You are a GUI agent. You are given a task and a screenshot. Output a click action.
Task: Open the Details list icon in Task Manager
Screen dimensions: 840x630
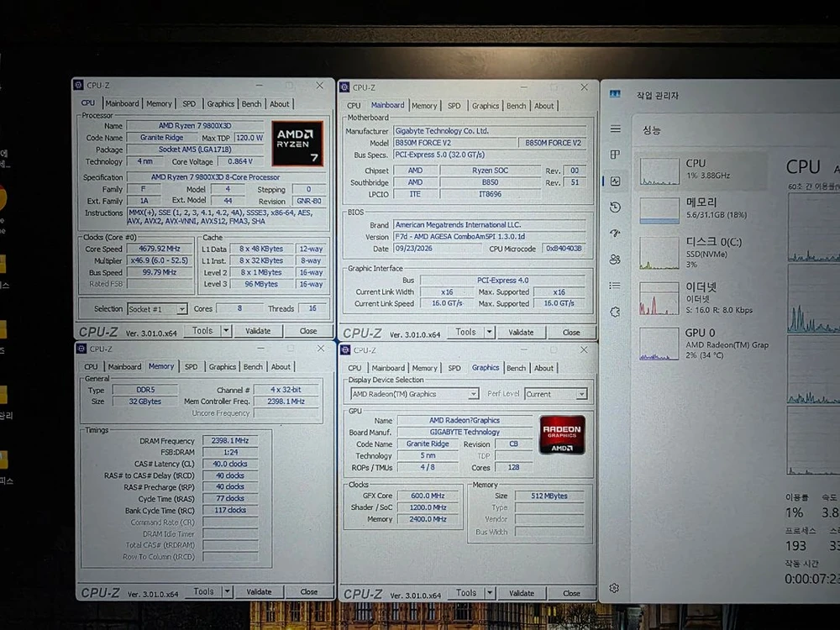(x=615, y=286)
